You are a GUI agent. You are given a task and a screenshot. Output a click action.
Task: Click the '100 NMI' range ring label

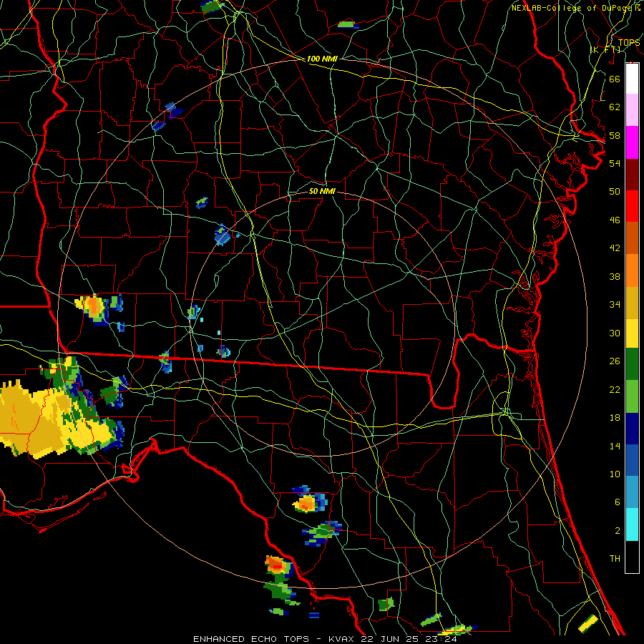click(322, 59)
